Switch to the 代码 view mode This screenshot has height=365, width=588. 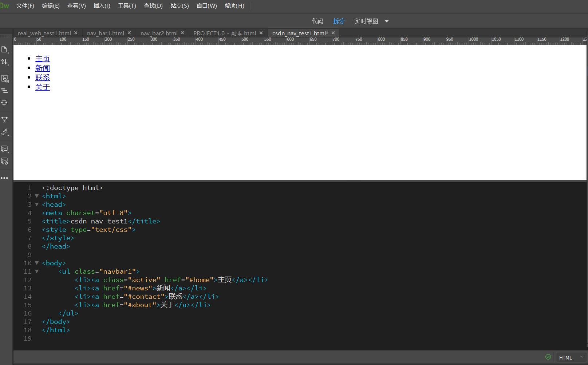[x=317, y=21]
